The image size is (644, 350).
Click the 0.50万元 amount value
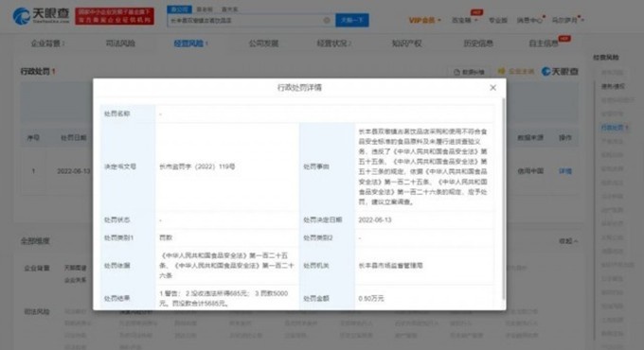point(371,298)
